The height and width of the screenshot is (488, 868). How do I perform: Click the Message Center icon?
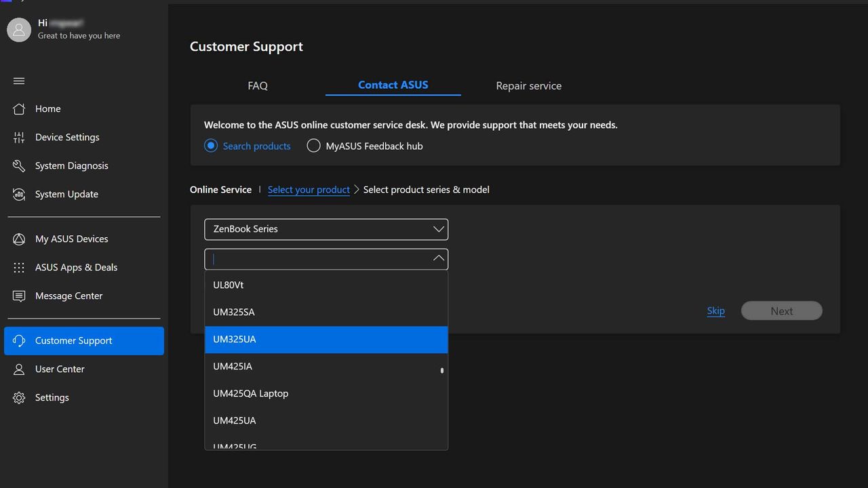[x=19, y=296]
